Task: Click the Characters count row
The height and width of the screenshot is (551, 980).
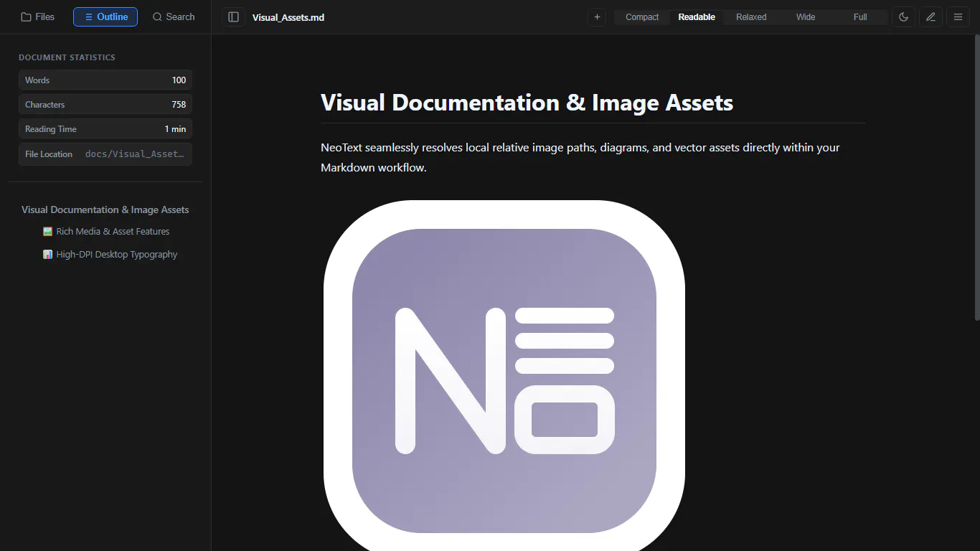Action: (105, 105)
